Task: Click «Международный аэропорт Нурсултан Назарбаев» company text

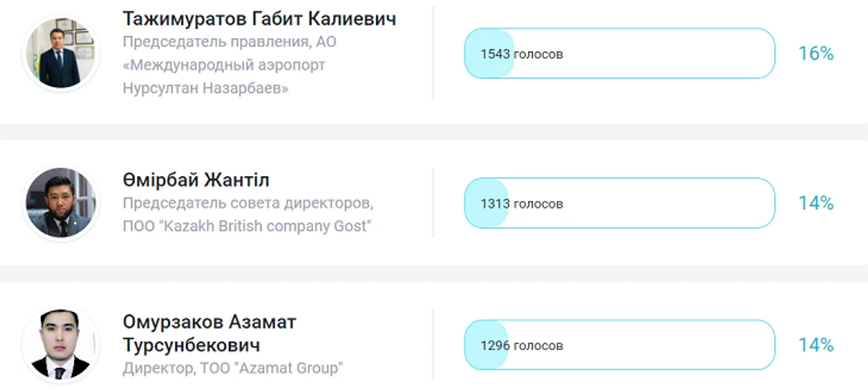Action: (224, 77)
